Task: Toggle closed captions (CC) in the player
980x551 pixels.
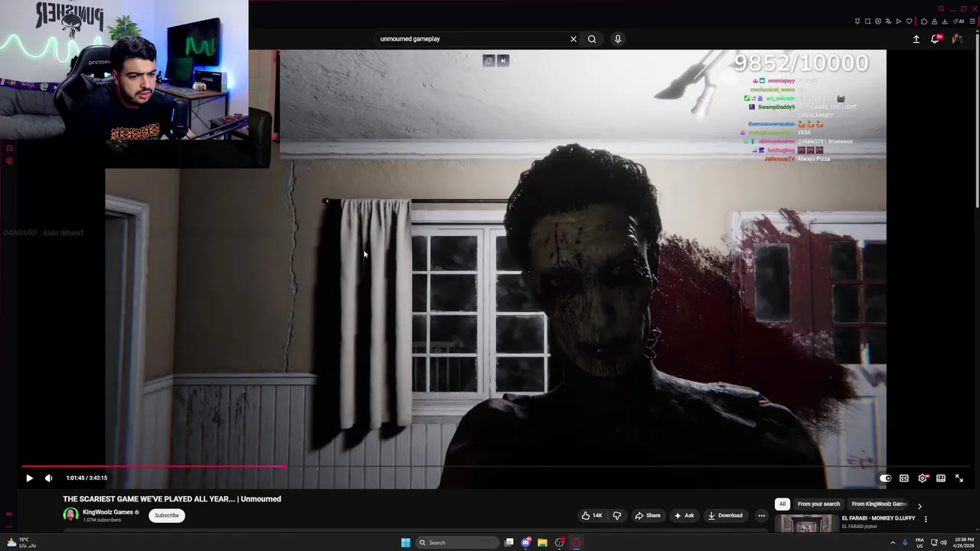Action: point(904,478)
